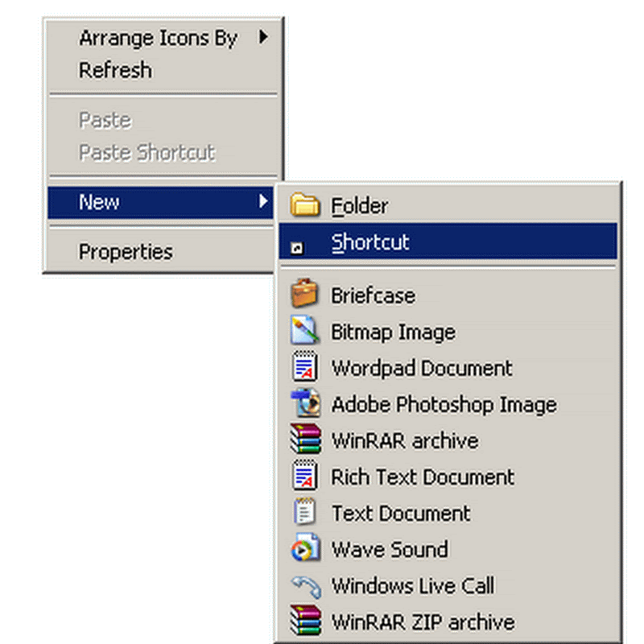Expand the New submenu arrow
Screen dimensions: 644x644
coord(263,201)
